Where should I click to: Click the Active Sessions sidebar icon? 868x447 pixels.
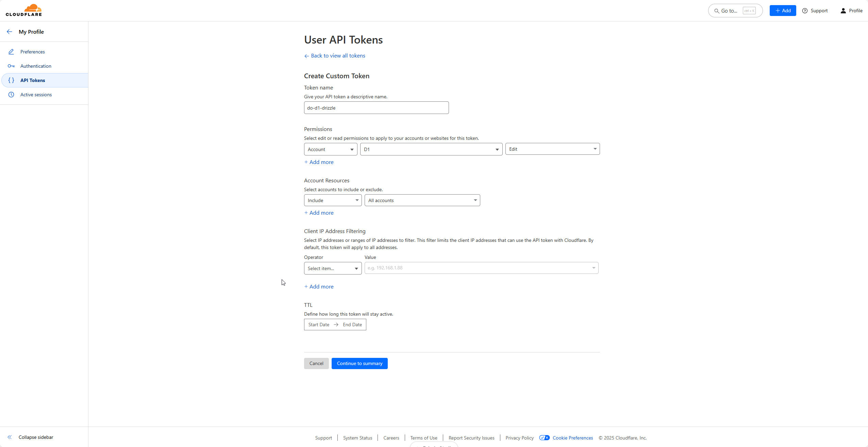click(12, 95)
